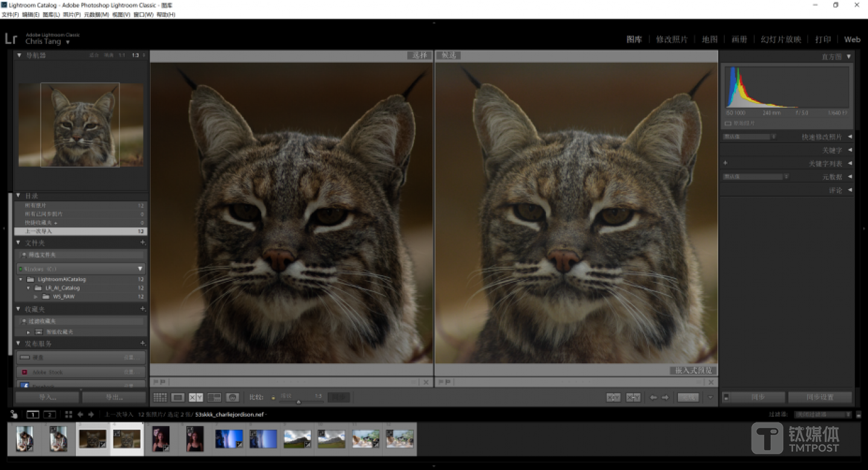Expand the Quick Develop (快速修改照片) panel
This screenshot has height=470, width=868.
[x=850, y=137]
